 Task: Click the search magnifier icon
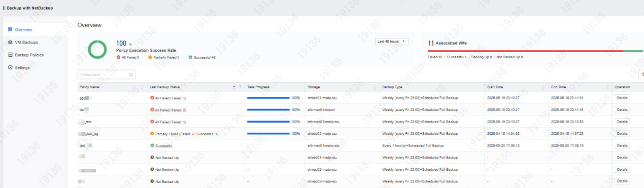pyautogui.click(x=131, y=75)
